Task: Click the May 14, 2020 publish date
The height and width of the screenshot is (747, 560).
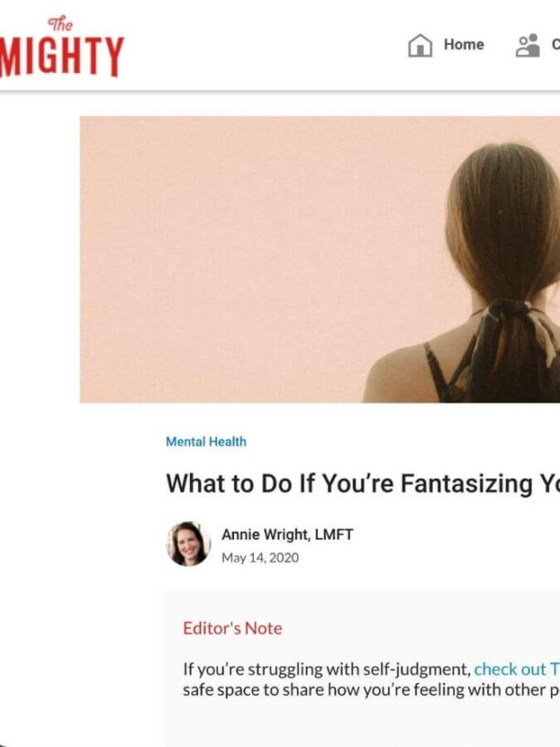Action: click(260, 558)
